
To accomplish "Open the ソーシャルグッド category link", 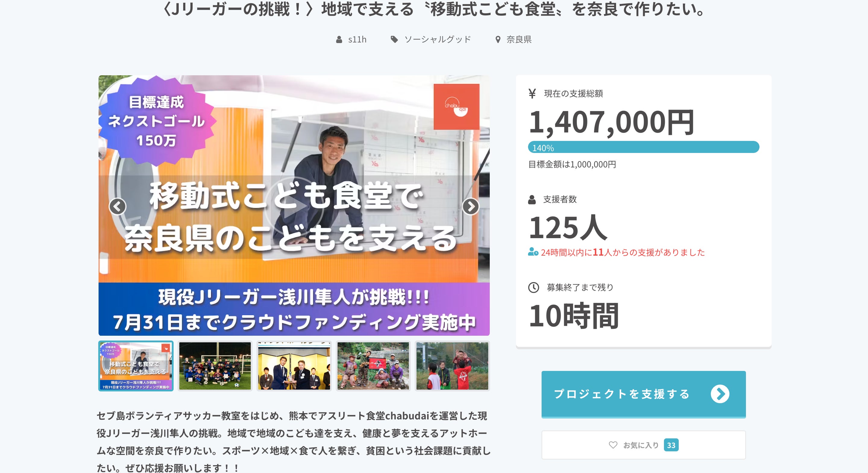I will pyautogui.click(x=437, y=40).
